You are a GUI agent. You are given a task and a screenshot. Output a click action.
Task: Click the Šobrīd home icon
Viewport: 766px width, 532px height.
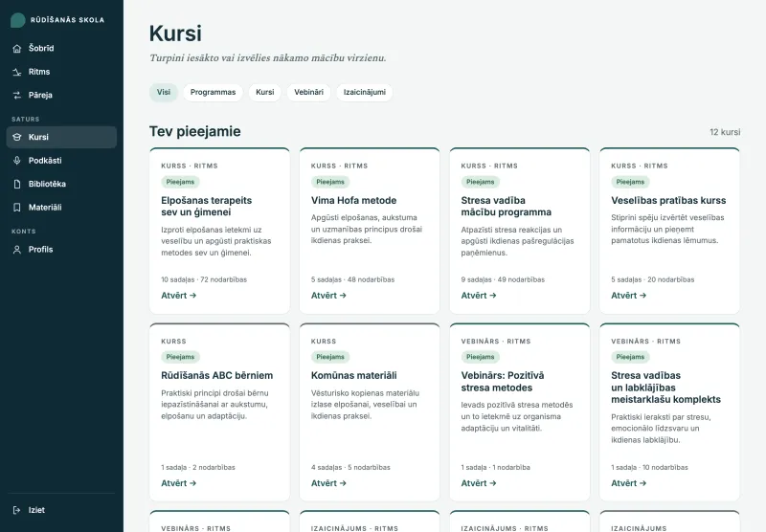(17, 48)
